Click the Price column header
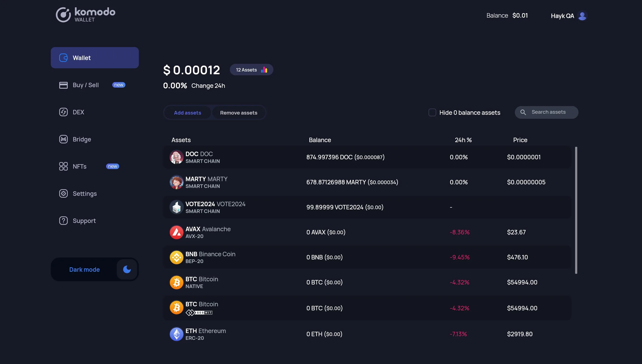Screen dimensions: 642x364 [520, 140]
